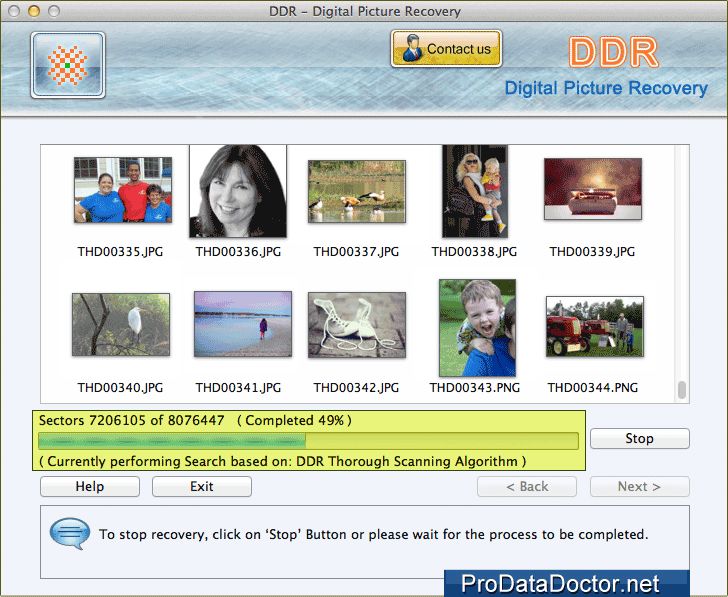Click the file name THD00338.JPG
The width and height of the screenshot is (728, 597).
[474, 252]
